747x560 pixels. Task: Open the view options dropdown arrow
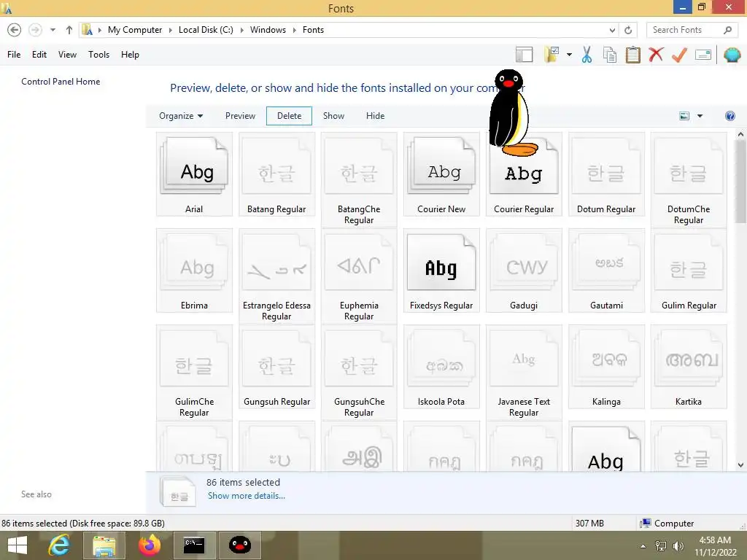point(700,116)
